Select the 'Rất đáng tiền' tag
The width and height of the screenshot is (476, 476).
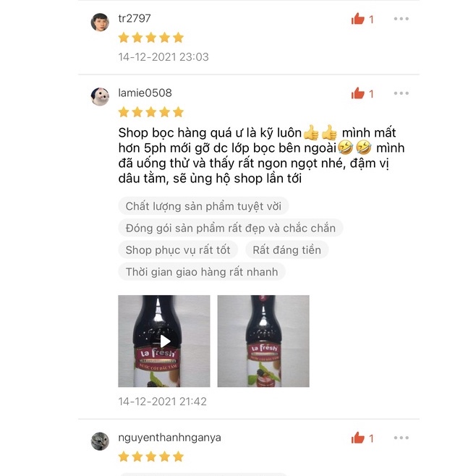(x=286, y=250)
